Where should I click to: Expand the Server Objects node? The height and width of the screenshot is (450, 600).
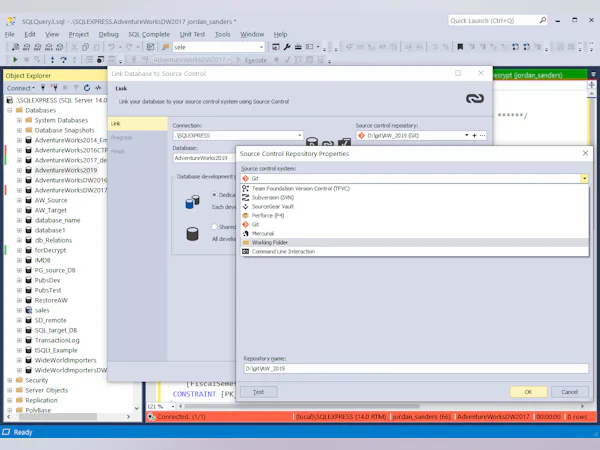pyautogui.click(x=10, y=390)
